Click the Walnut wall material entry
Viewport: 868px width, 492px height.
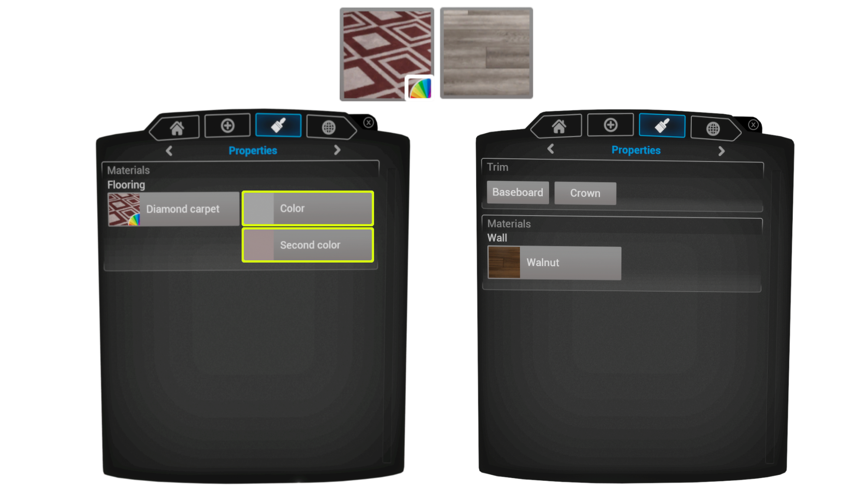coord(554,262)
